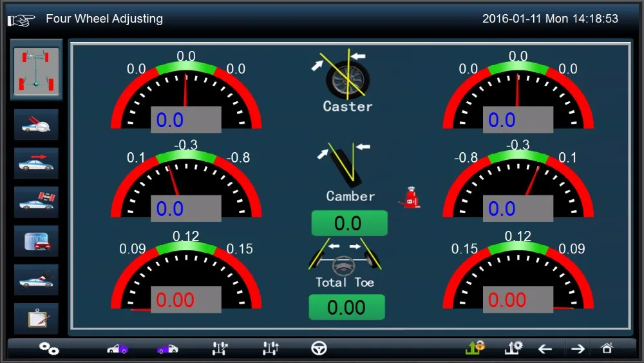Select the all-purple car icon
The width and height of the screenshot is (644, 363).
click(x=167, y=349)
